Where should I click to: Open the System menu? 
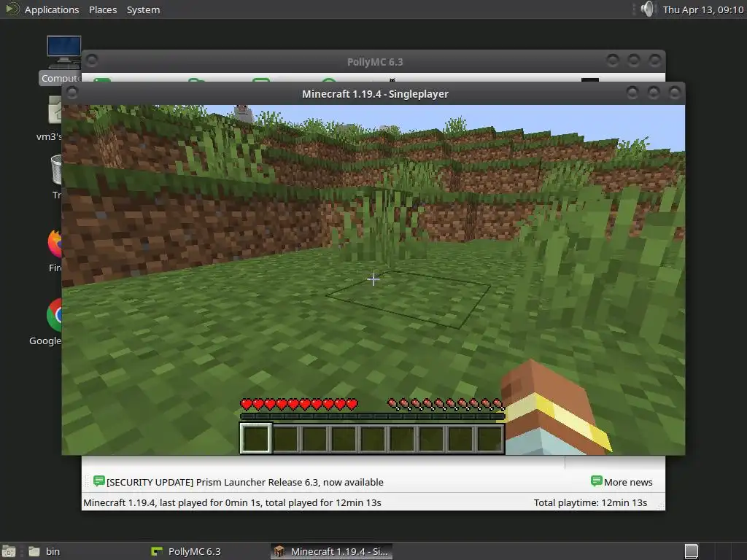[x=143, y=9]
